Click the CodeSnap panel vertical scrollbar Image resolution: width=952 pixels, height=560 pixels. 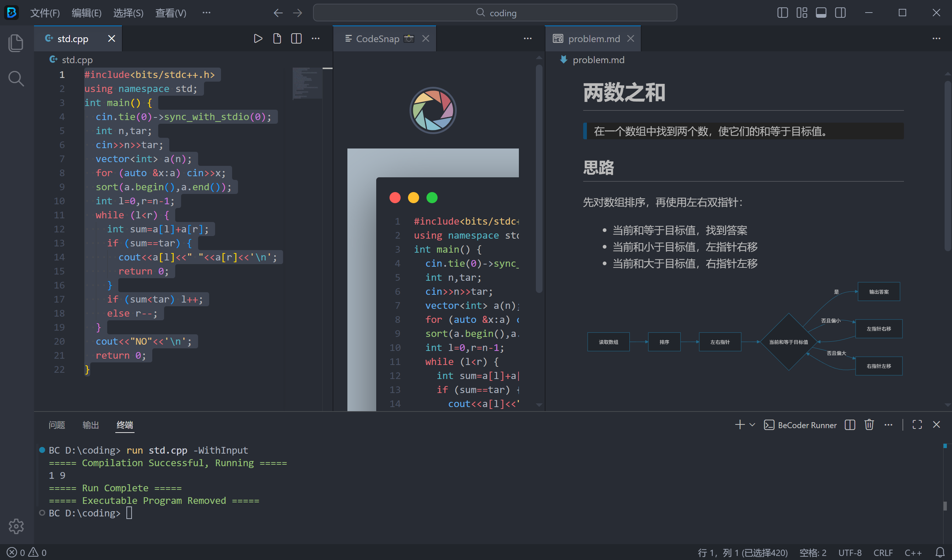539,178
